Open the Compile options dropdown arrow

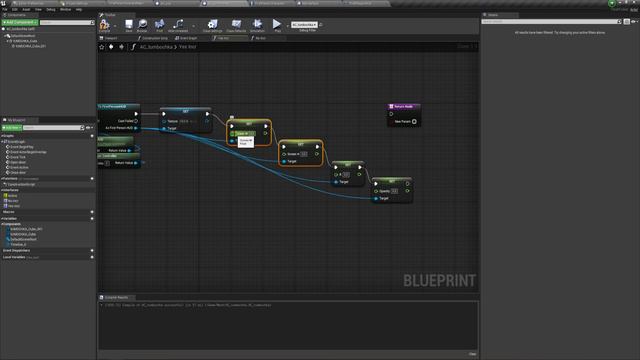tap(115, 25)
